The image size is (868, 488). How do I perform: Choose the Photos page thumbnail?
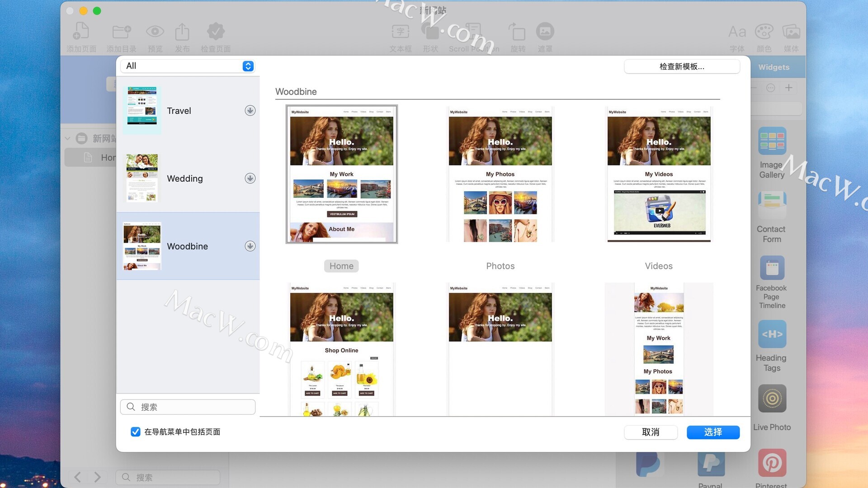(x=500, y=174)
